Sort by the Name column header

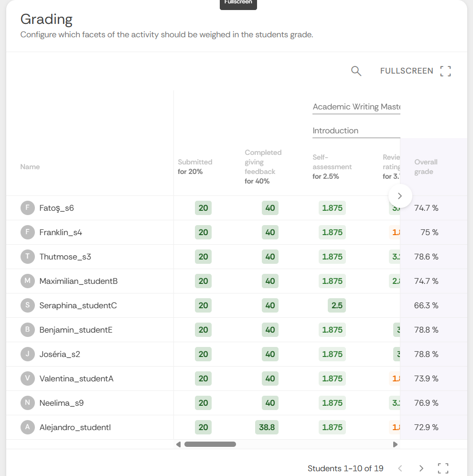coord(30,167)
